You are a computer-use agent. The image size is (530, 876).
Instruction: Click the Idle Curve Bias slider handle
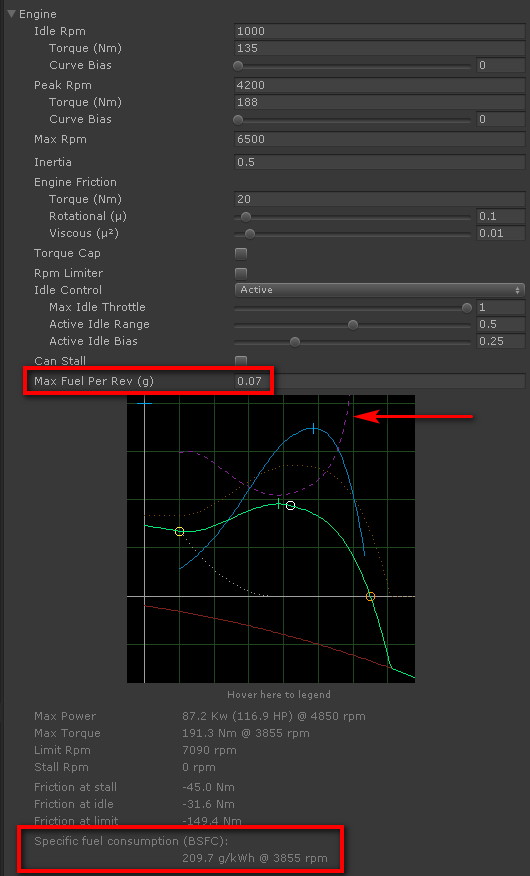coord(238,66)
